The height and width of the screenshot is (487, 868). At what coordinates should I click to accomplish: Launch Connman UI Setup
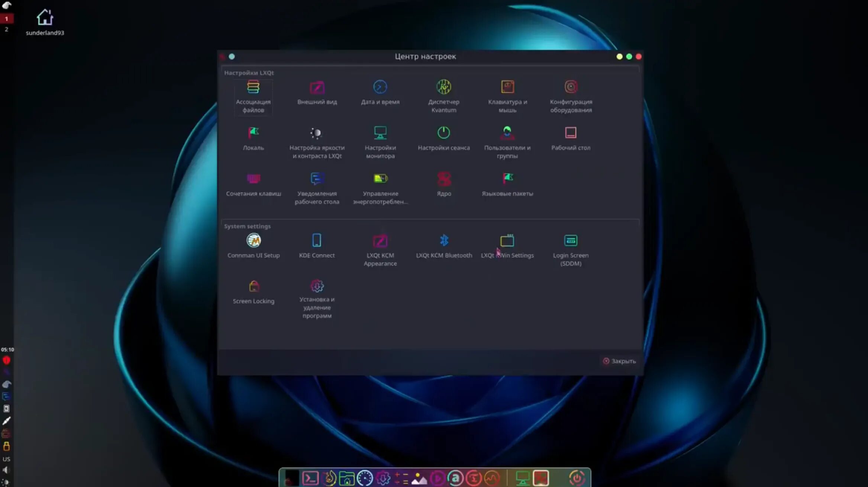pyautogui.click(x=254, y=246)
